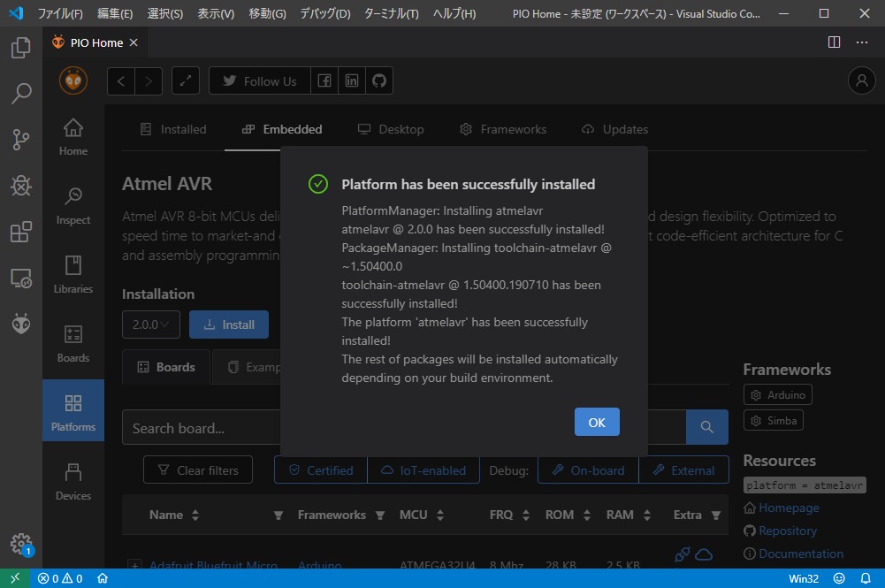This screenshot has width=885, height=588.
Task: Open notifications bell in status bar
Action: tap(866, 578)
